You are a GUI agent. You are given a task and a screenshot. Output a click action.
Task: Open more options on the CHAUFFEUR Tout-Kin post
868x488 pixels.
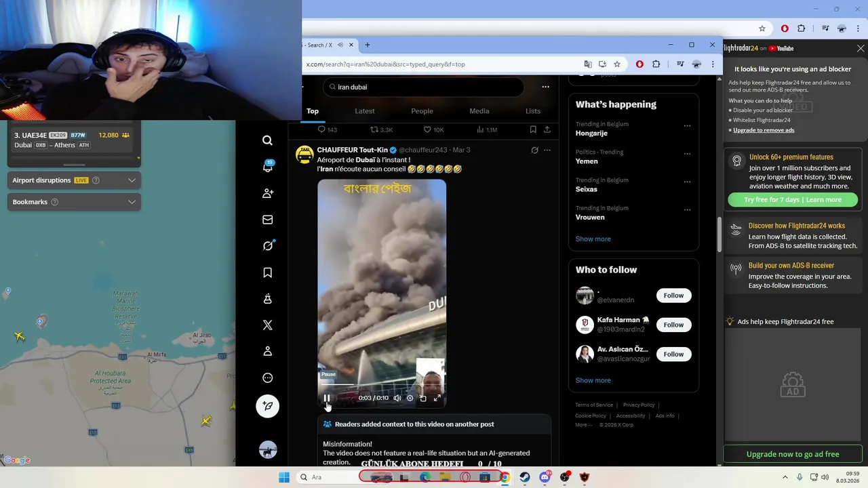pos(547,150)
